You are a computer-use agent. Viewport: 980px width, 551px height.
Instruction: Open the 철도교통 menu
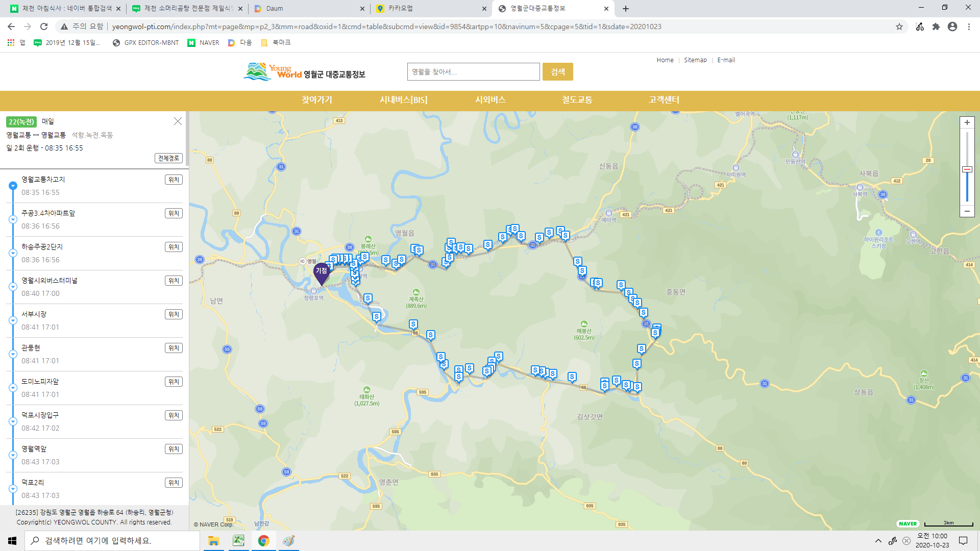click(577, 100)
